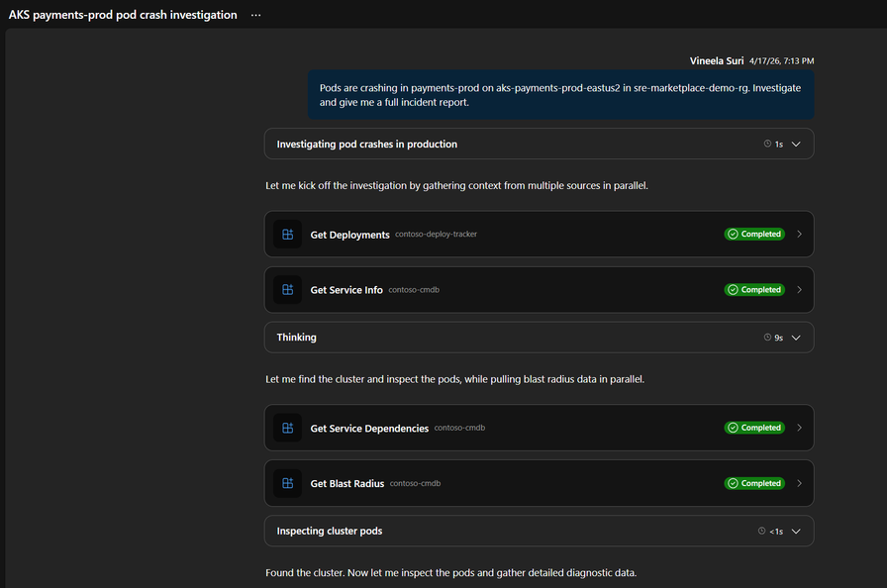Open Get Blast Radius details chevron
Screen dimensions: 887x588
click(799, 483)
